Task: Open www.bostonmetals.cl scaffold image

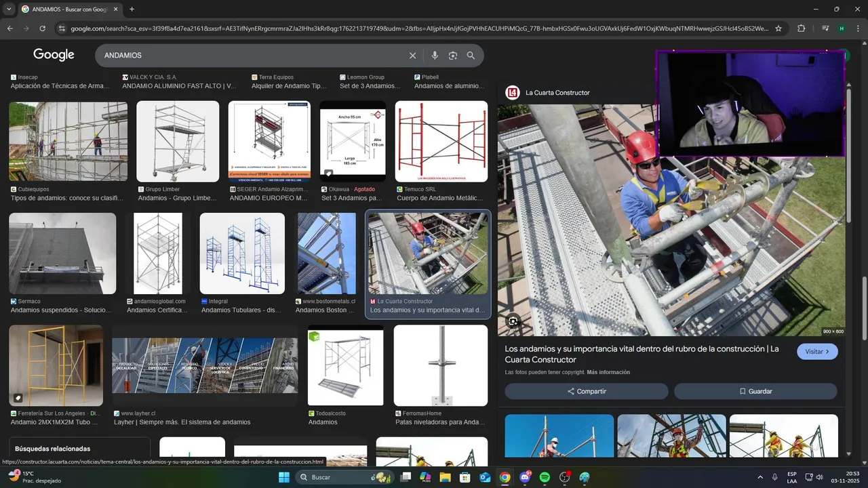Action: 326,253
